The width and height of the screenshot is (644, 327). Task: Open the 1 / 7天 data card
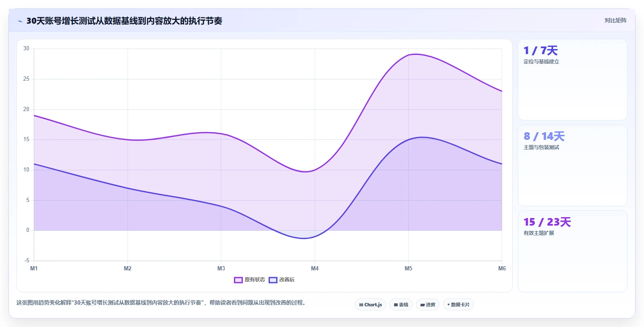click(573, 80)
